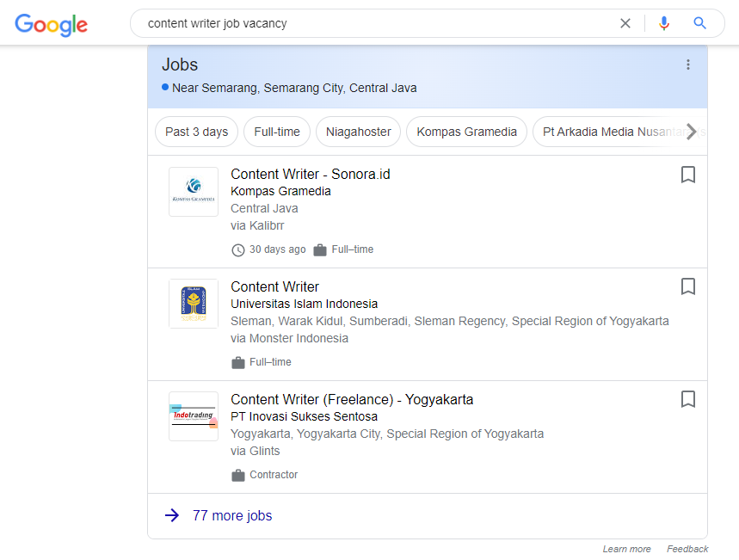Click the Feedback link

tap(687, 549)
